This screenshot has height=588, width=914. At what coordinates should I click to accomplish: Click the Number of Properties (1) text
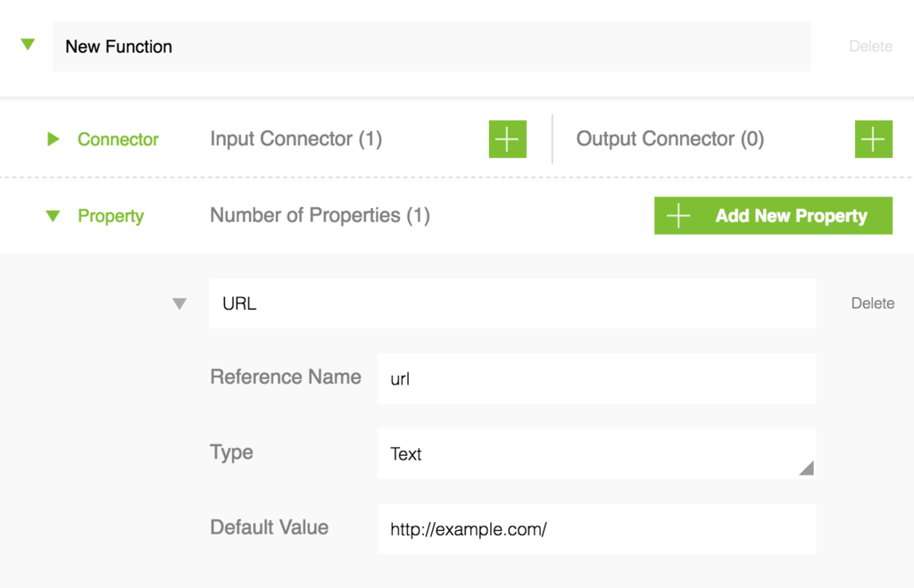[x=320, y=215]
